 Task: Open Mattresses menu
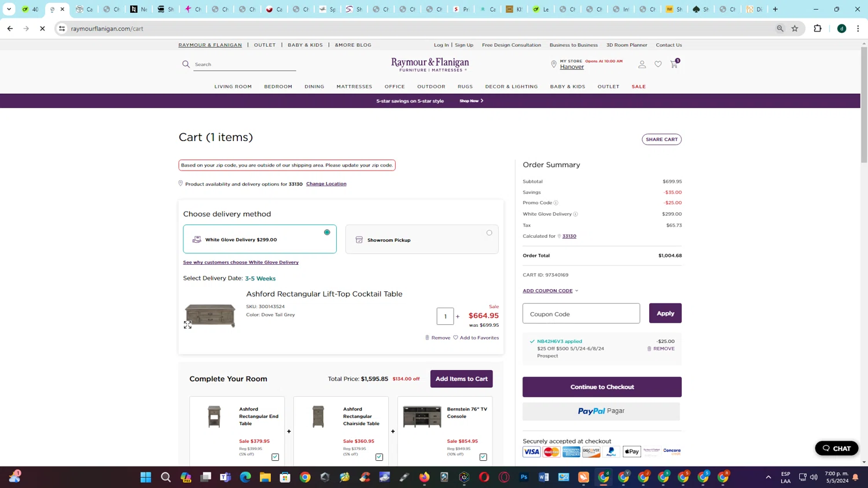coord(354,87)
